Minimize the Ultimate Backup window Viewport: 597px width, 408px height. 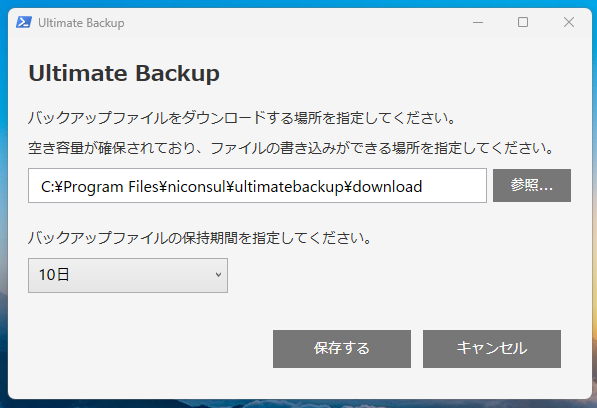478,22
